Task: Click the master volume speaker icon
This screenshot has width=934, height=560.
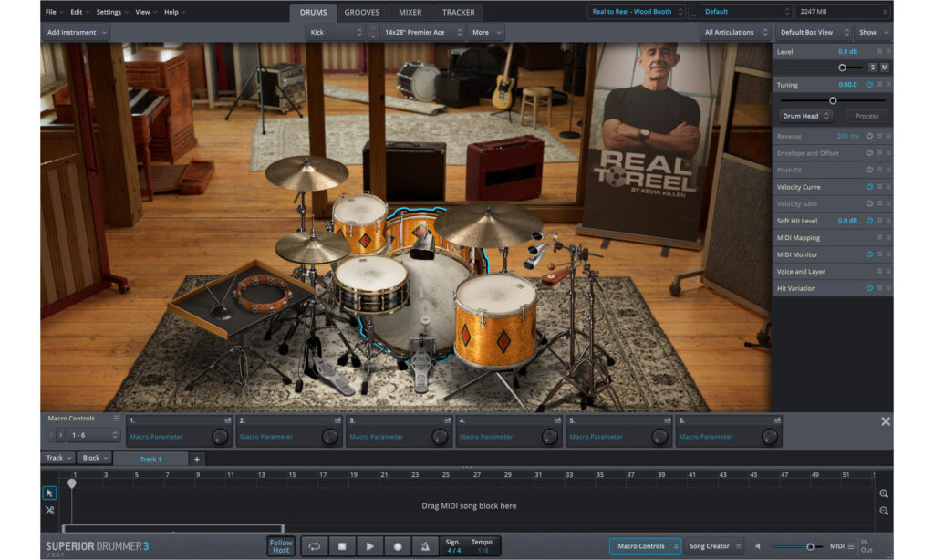Action: tap(758, 545)
